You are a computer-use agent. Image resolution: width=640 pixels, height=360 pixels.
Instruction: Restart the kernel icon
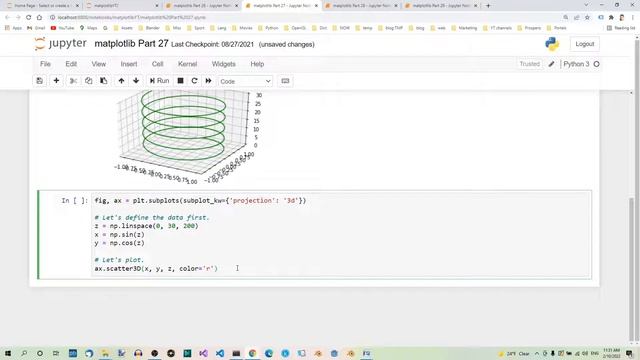point(194,81)
